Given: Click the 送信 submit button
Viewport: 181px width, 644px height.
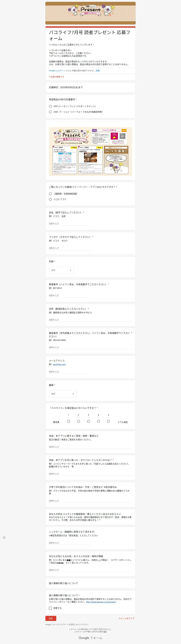Looking at the screenshot, I should pos(51,618).
